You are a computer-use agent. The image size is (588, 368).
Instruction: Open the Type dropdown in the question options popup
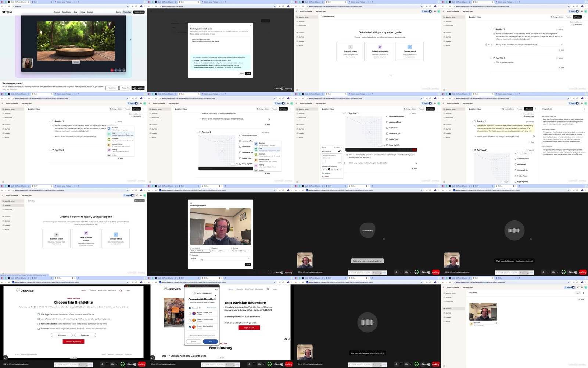[x=338, y=148]
